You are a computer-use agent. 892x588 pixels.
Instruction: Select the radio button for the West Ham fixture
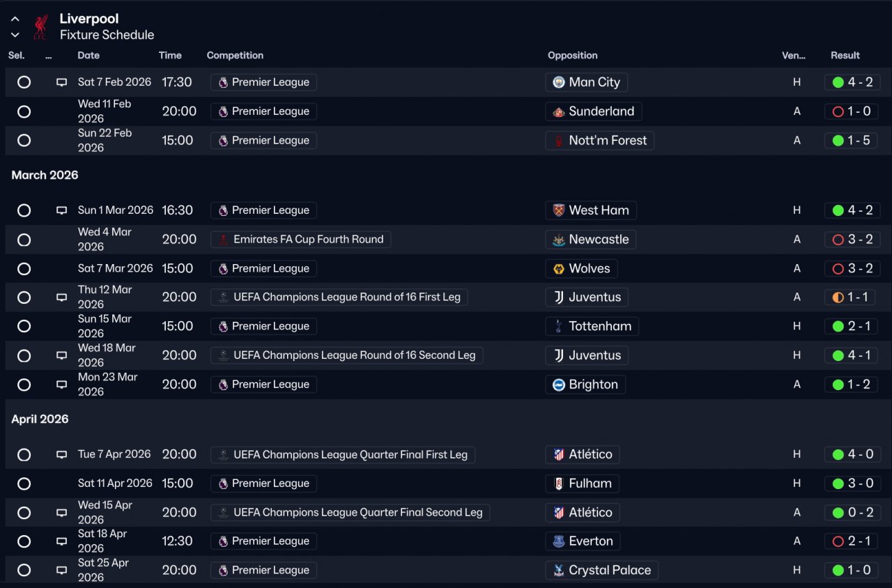tap(24, 210)
